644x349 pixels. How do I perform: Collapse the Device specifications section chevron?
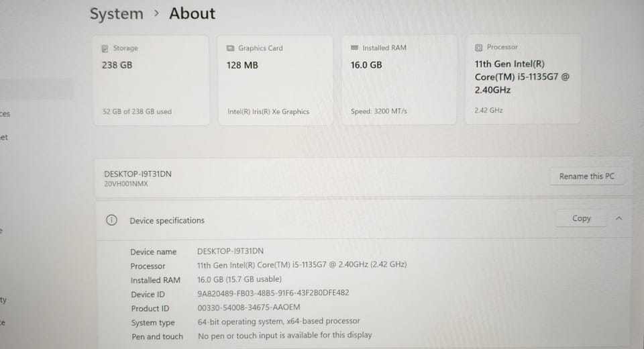619,218
